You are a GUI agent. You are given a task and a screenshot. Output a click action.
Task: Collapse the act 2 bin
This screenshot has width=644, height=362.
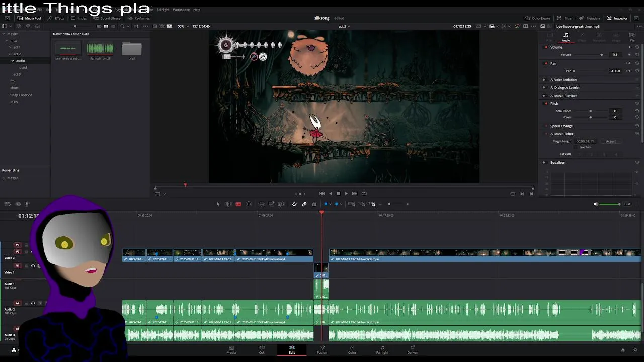point(10,54)
